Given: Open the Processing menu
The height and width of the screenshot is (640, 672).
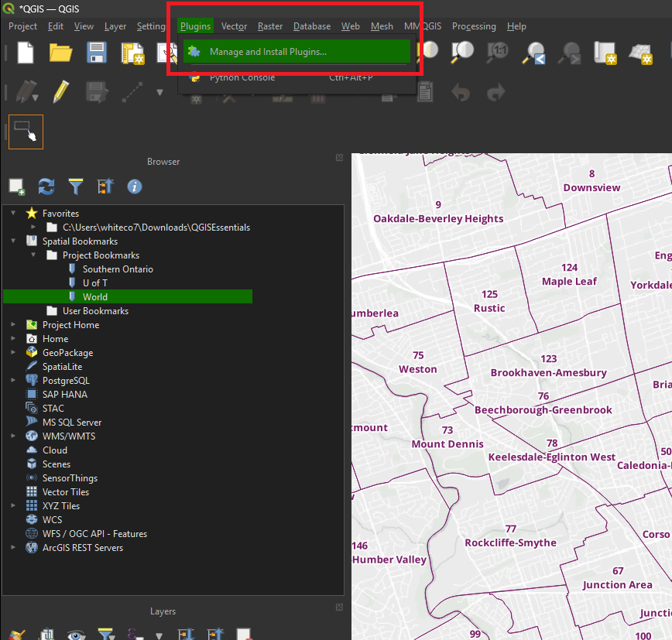Looking at the screenshot, I should [474, 26].
